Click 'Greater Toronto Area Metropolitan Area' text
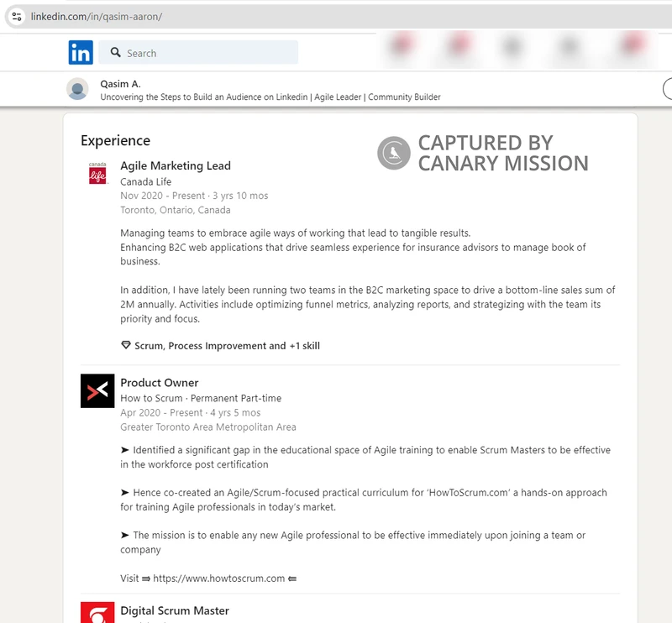The height and width of the screenshot is (623, 672). tap(208, 427)
